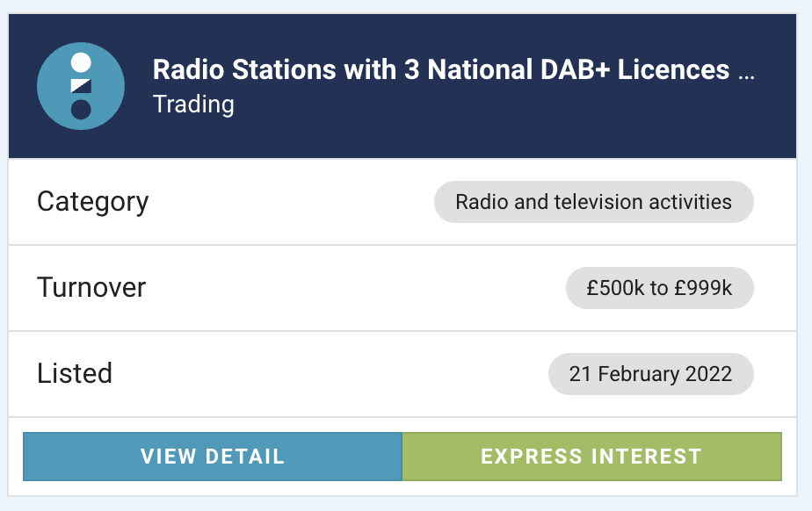Screen dimensions: 812x511
Task: Open the Radio Stations DAB+ Licences title
Action: 440,69
